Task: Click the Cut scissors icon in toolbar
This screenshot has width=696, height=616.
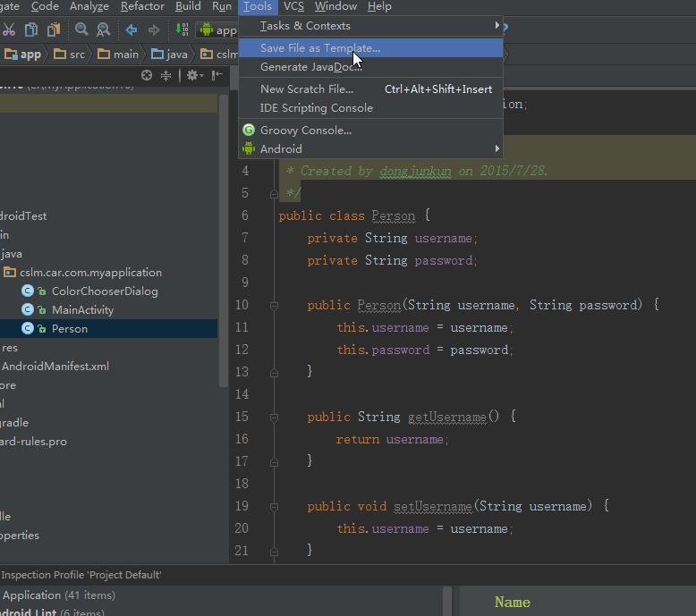Action: coord(9,30)
